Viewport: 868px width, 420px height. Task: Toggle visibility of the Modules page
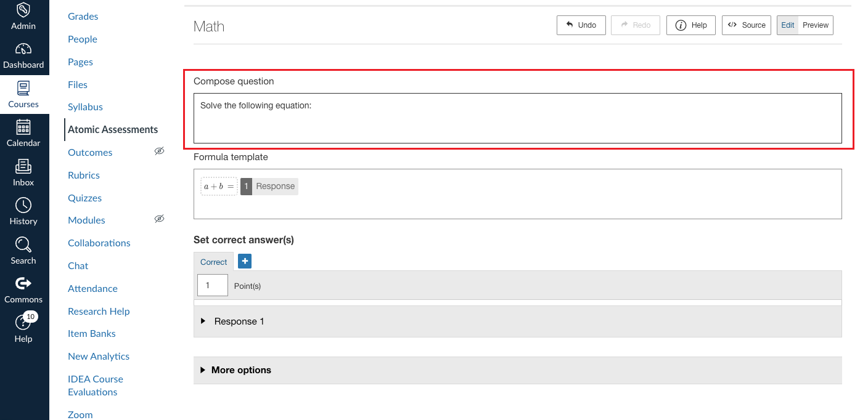(x=160, y=219)
